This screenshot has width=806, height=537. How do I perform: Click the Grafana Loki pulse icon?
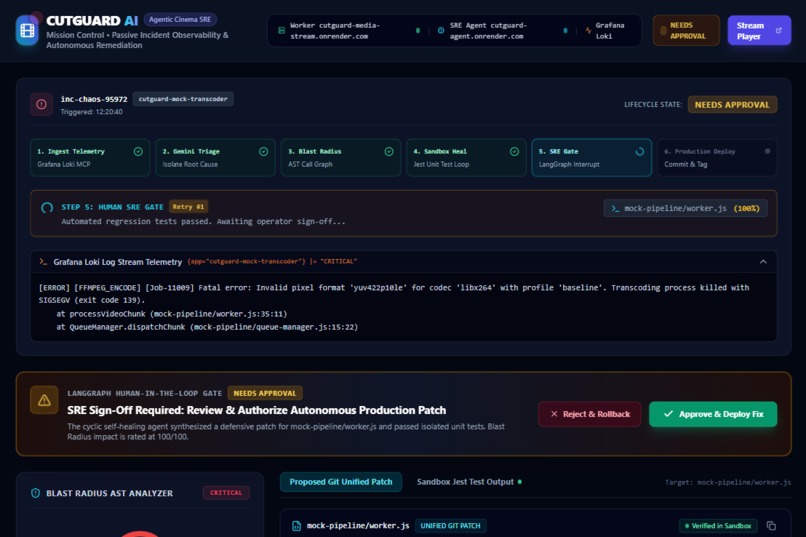(x=588, y=30)
